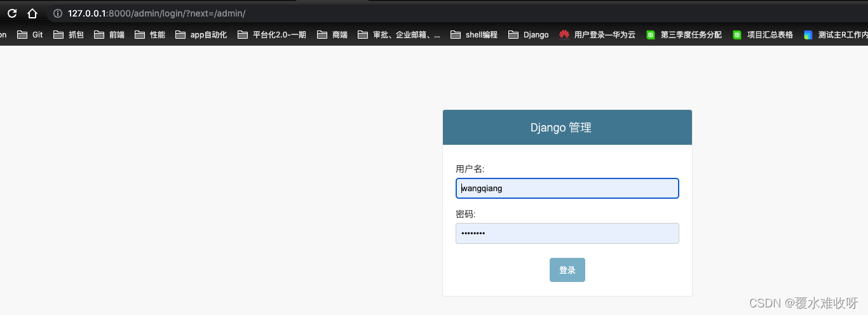The width and height of the screenshot is (868, 315).
Task: Open the 第三季度任务分配 bookmark
Action: (x=684, y=35)
